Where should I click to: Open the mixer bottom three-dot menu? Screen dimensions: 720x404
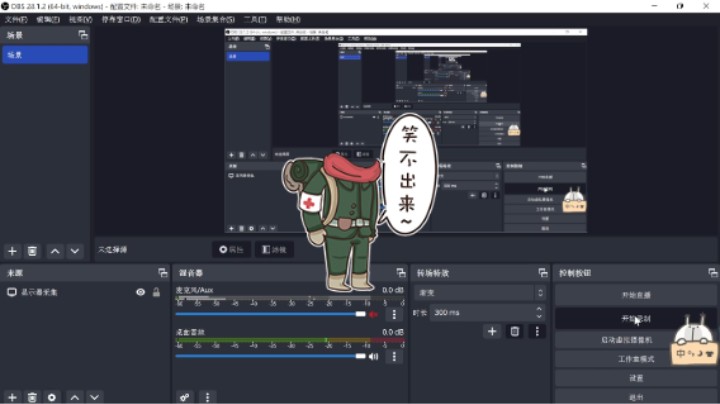[x=208, y=397]
